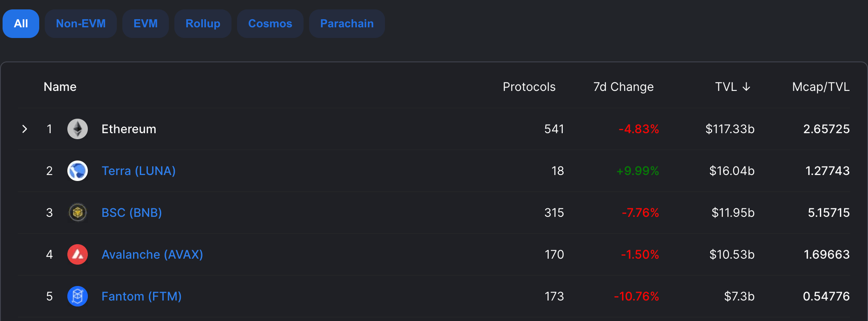The height and width of the screenshot is (321, 868).
Task: Select the Cosmos filter tab
Action: (270, 24)
